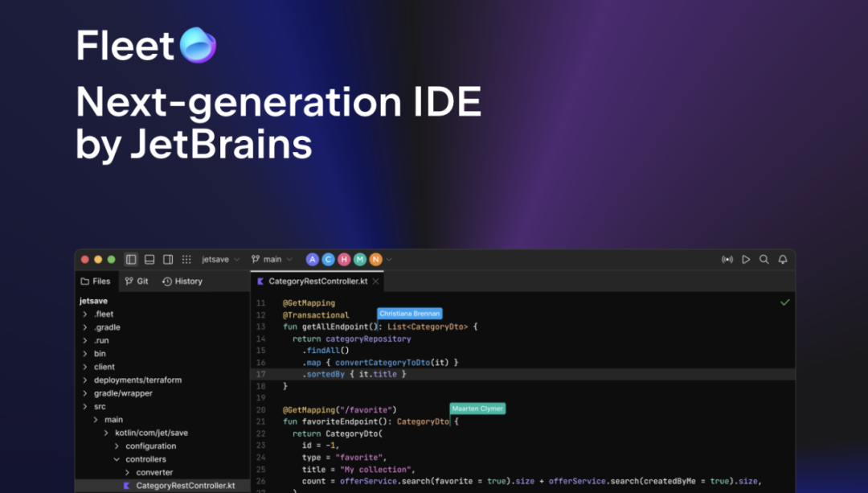Click the .findAll() call on line 15
The image size is (868, 493).
(x=325, y=351)
